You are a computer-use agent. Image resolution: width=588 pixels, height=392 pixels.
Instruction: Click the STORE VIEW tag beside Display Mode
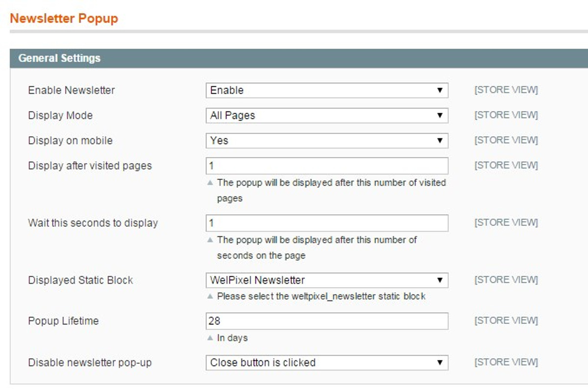pos(506,115)
